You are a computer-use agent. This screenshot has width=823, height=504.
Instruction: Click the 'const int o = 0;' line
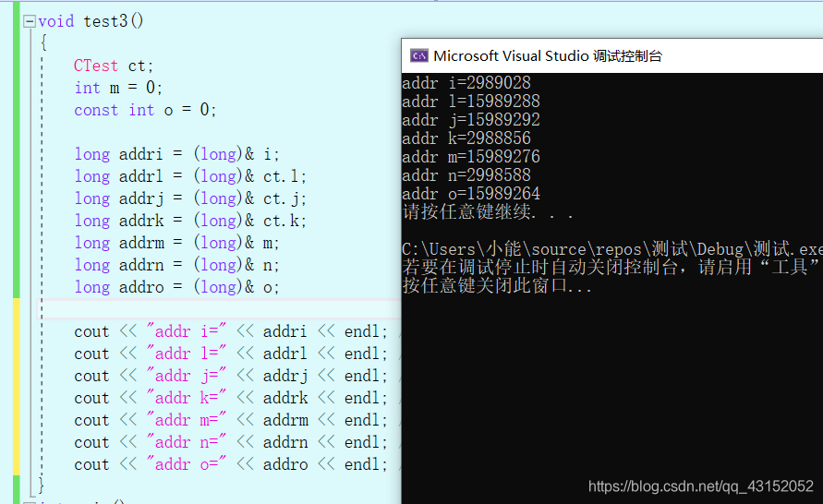coord(145,110)
